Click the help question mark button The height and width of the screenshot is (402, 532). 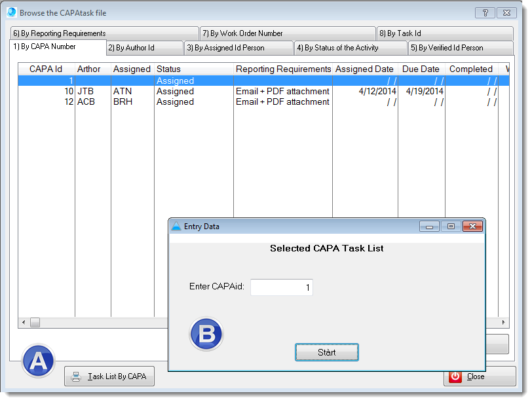pyautogui.click(x=484, y=12)
